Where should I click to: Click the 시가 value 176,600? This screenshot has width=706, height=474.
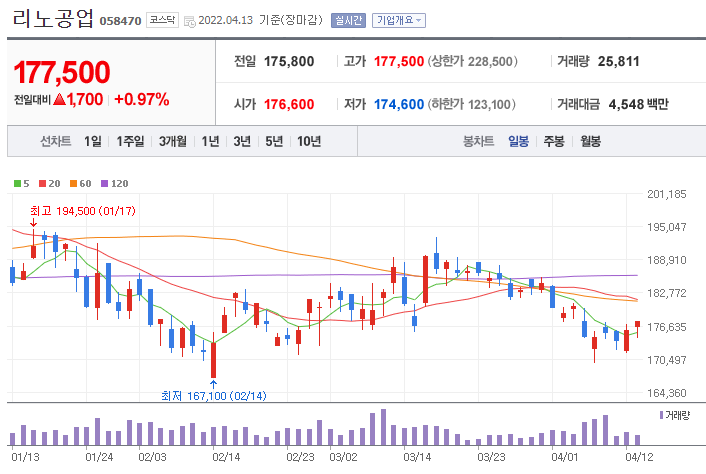289,104
